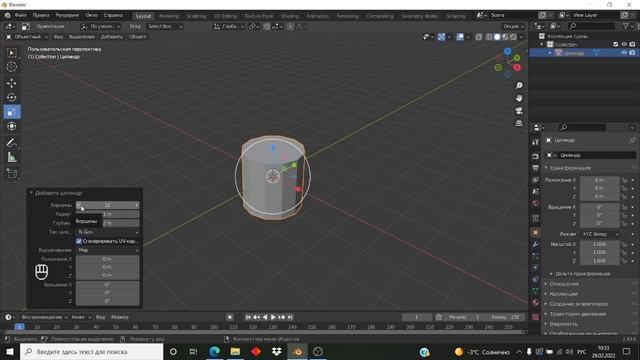The width and height of the screenshot is (640, 360).
Task: Switch to the Sculpting workspace tab
Action: pos(196,16)
